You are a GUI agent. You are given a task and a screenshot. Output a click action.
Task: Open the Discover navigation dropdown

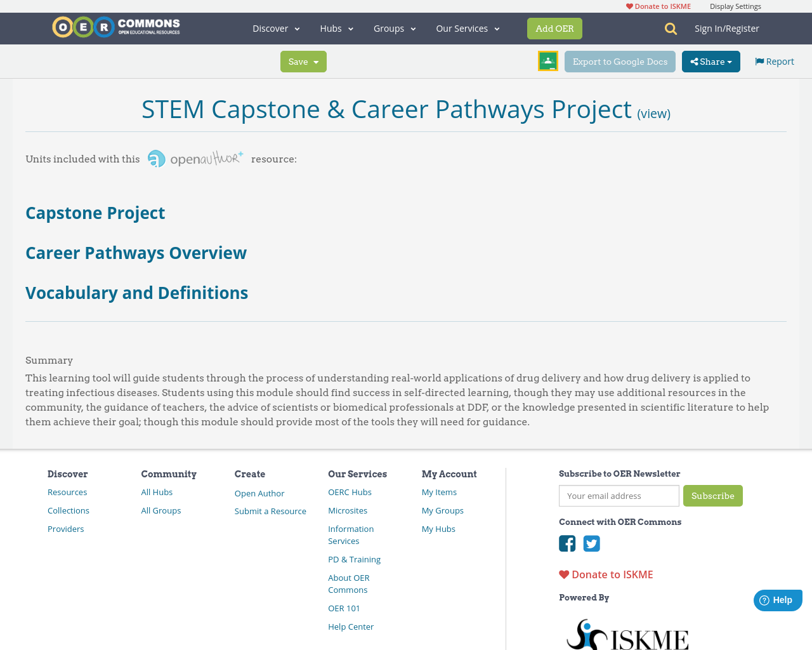pyautogui.click(x=275, y=28)
